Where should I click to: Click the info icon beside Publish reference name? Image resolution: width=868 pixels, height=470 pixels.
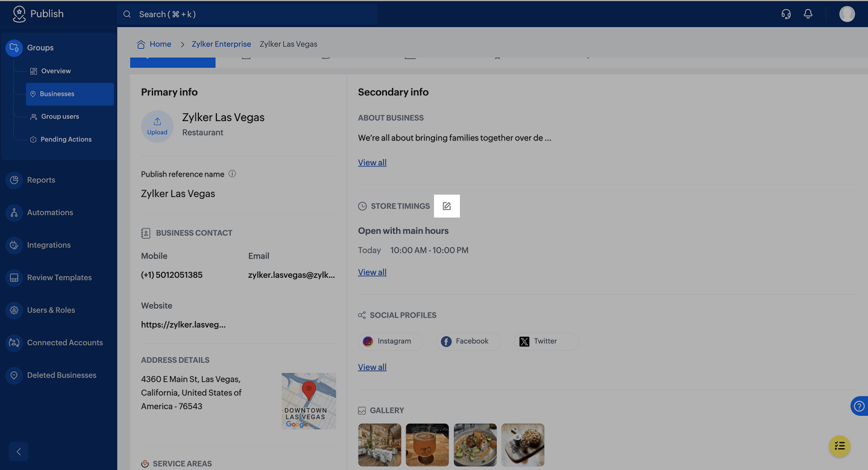pyautogui.click(x=232, y=174)
